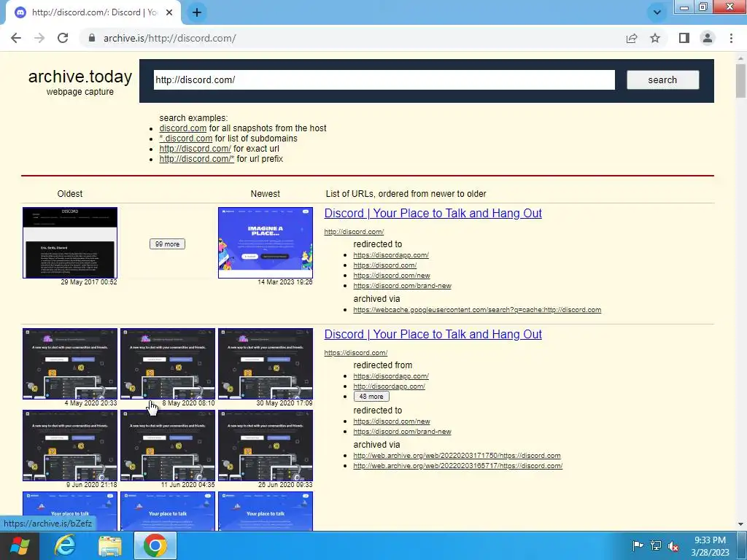Open a new tab with plus
The image size is (747, 560).
pos(197,12)
